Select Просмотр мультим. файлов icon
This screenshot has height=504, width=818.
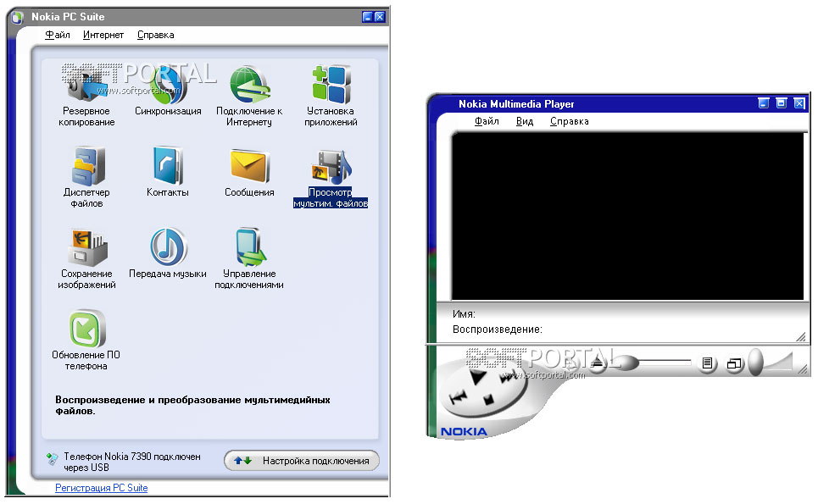pos(331,167)
